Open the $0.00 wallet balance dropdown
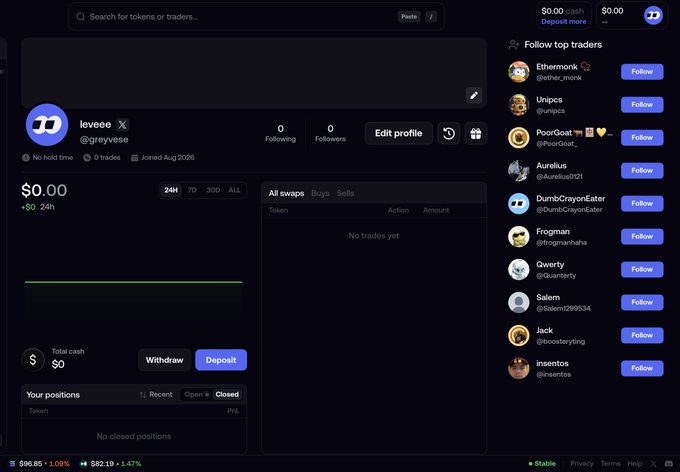Viewport: 680px width, 472px height. point(632,16)
